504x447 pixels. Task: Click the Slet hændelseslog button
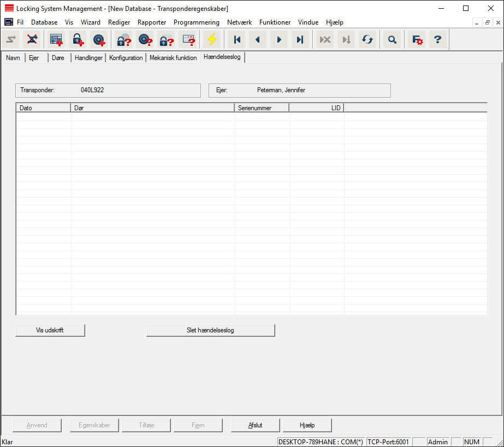[210, 330]
